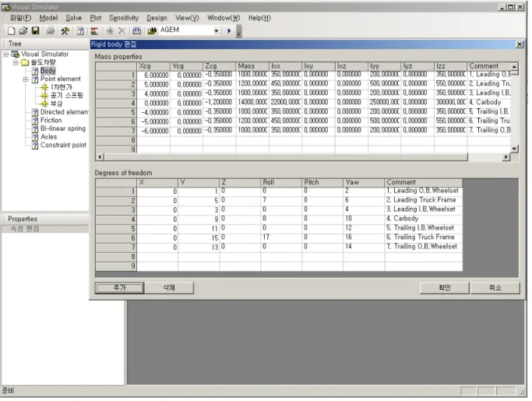
Task: Click the 취소 cancel button
Action: click(495, 288)
